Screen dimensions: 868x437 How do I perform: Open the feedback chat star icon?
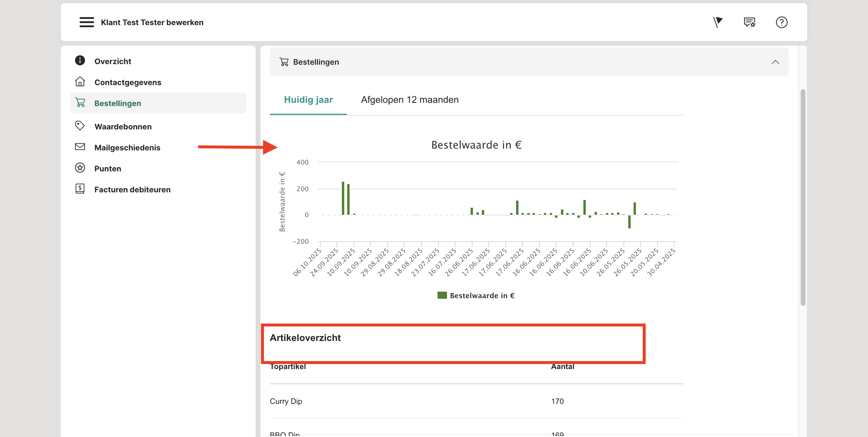point(749,22)
